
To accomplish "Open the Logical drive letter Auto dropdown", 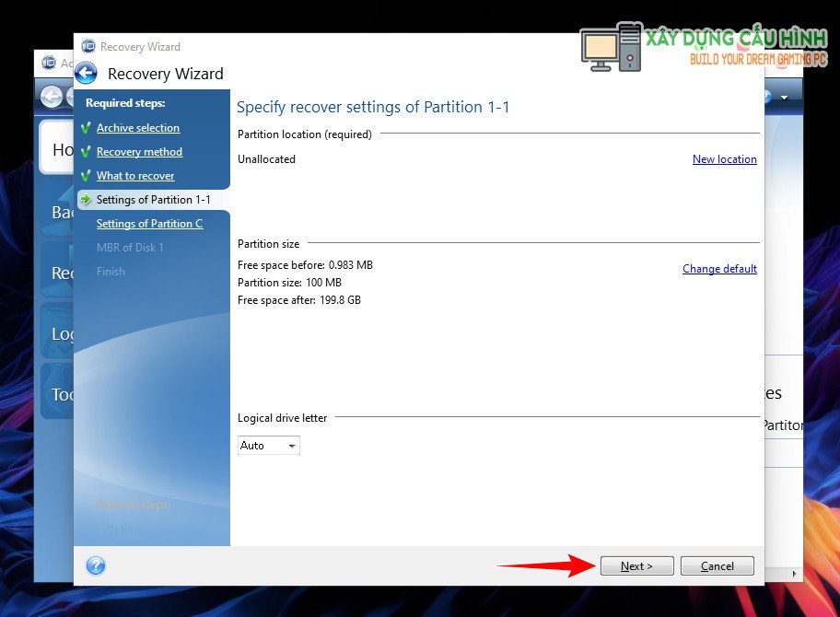I will 269,446.
